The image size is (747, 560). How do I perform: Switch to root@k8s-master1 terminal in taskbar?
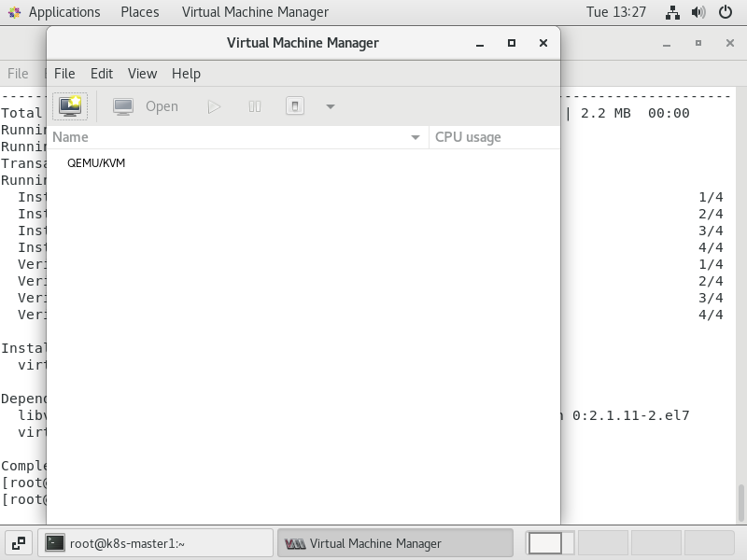click(x=155, y=543)
